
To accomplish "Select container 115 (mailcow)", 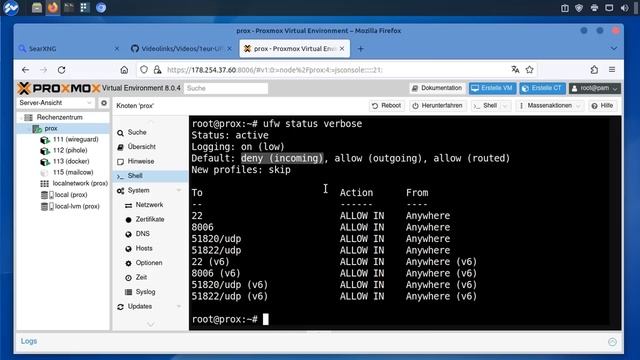I will tap(73, 172).
